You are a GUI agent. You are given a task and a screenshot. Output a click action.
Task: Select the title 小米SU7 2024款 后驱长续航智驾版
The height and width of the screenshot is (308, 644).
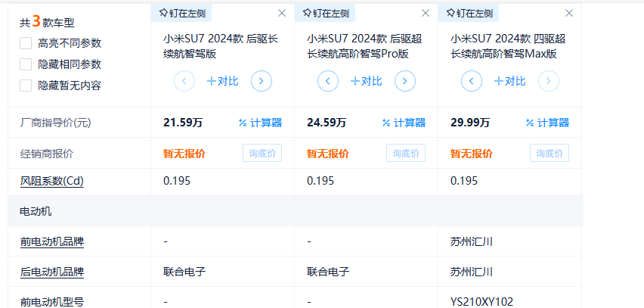click(x=221, y=46)
